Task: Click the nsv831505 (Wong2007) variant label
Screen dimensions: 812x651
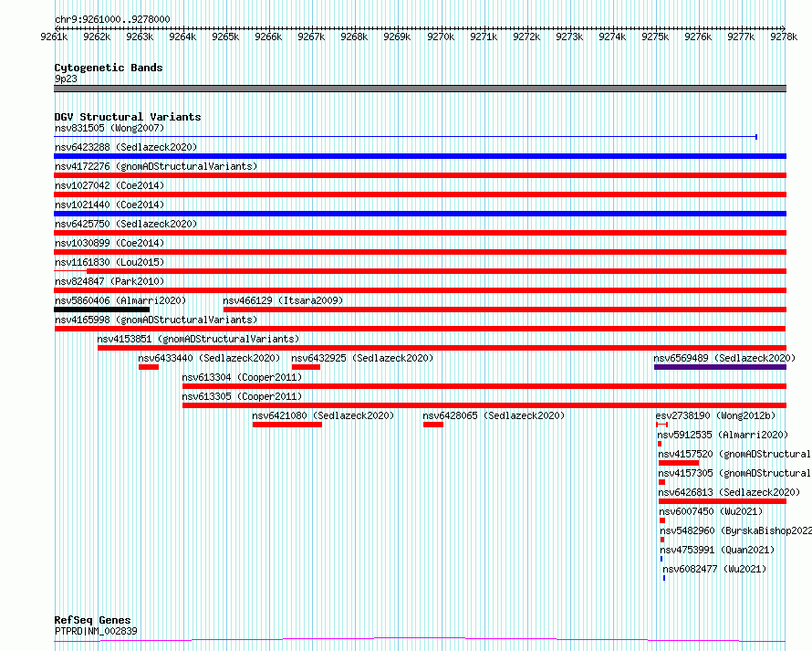Action: (109, 128)
